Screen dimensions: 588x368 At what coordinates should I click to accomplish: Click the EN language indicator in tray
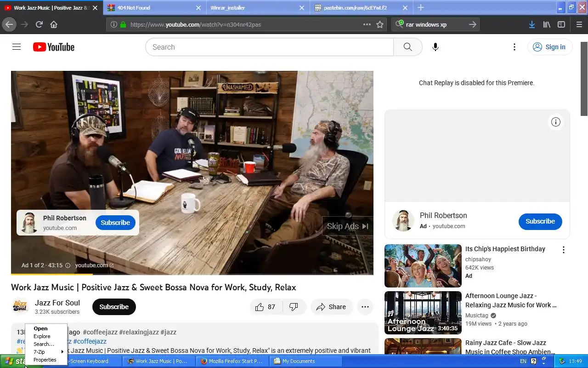coord(523,361)
